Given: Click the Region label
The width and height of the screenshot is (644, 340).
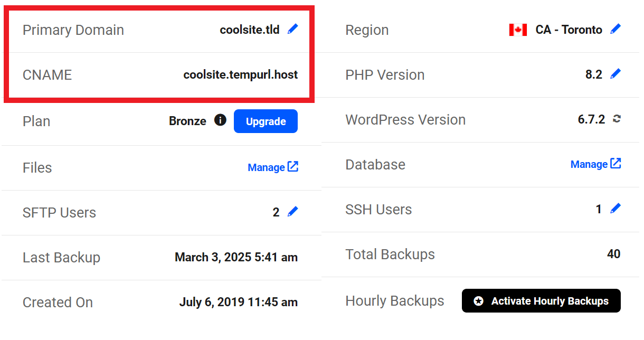Looking at the screenshot, I should (x=367, y=30).
